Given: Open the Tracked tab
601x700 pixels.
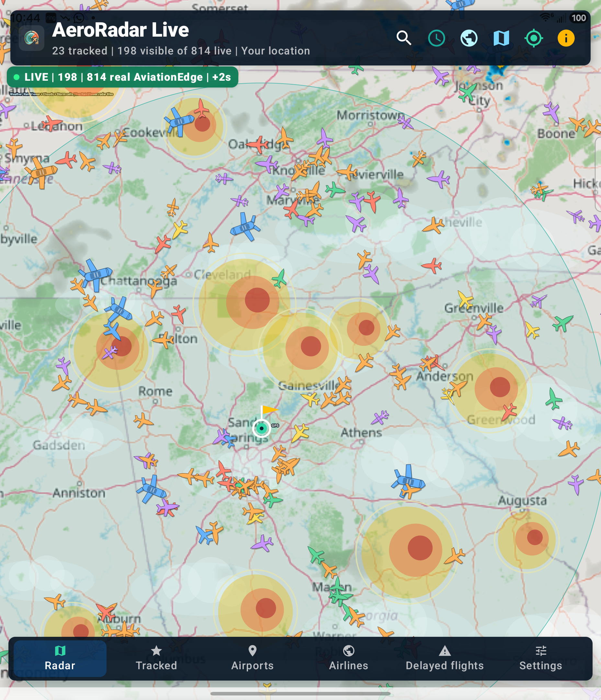Looking at the screenshot, I should (x=156, y=659).
